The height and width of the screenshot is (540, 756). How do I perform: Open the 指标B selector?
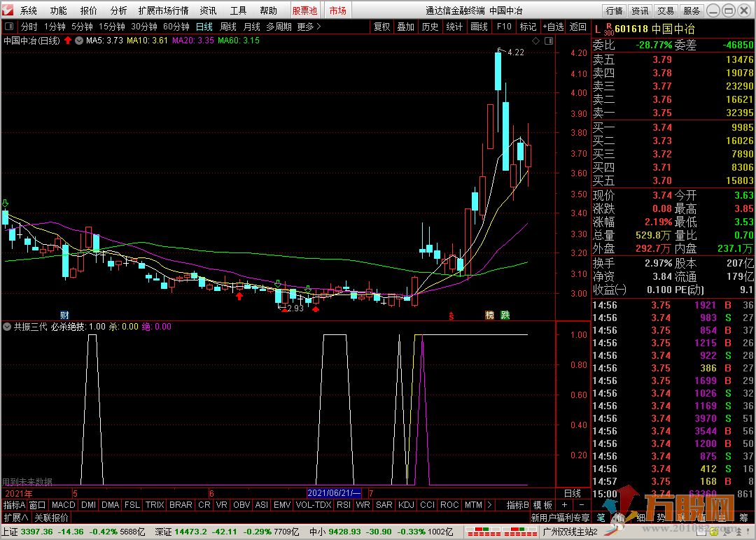tap(517, 505)
